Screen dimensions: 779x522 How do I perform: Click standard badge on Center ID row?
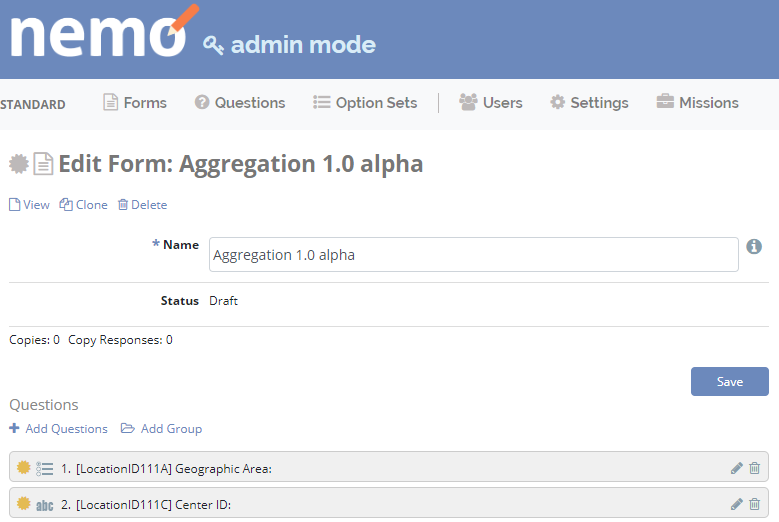tap(23, 504)
